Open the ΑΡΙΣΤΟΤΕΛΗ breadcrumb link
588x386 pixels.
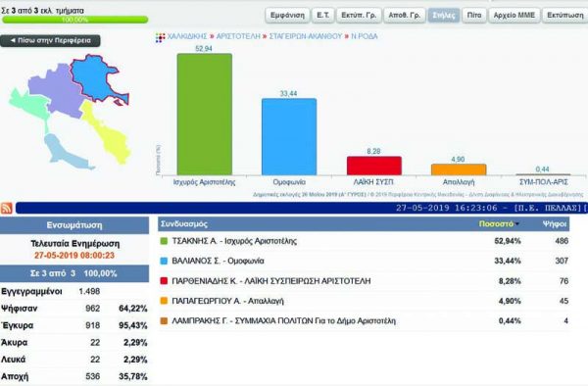[x=238, y=36]
